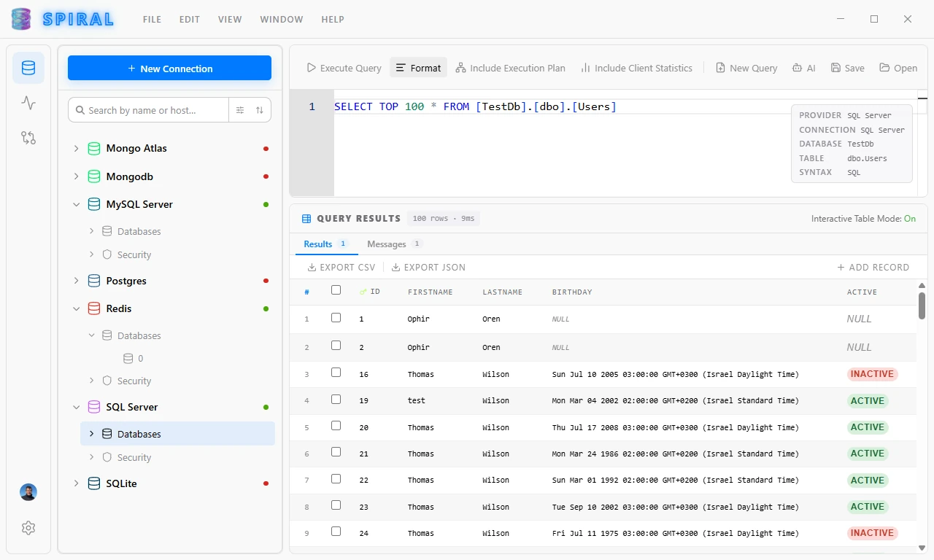Open the View menu
This screenshot has height=560, width=934.
[230, 20]
